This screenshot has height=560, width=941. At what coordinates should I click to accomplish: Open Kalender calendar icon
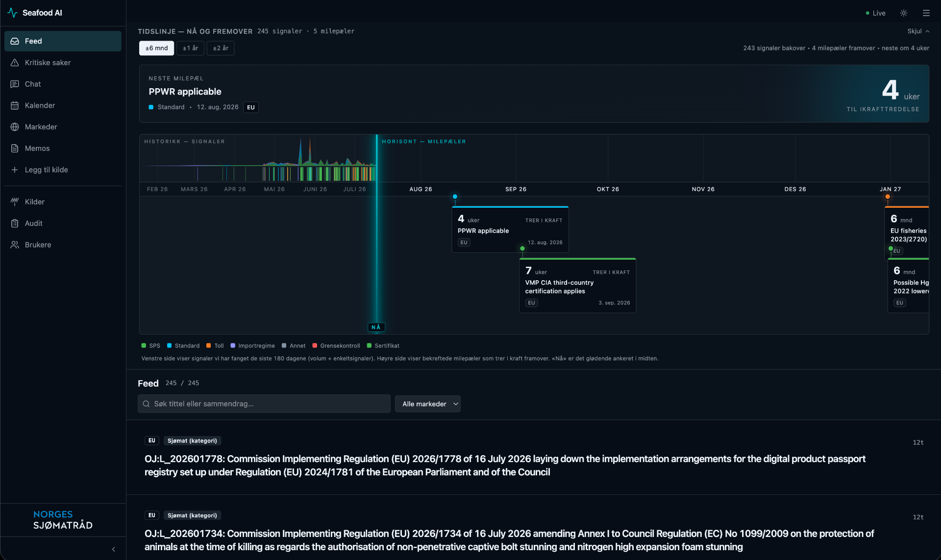pos(15,105)
